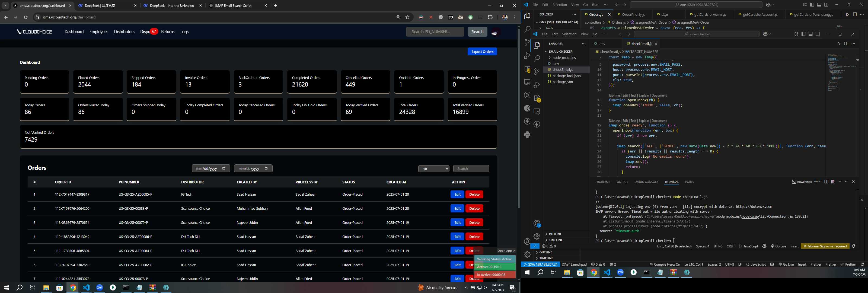Image resolution: width=868 pixels, height=293 pixels.
Task: Open notifications bell in email-checker status bar
Action: coord(854,246)
